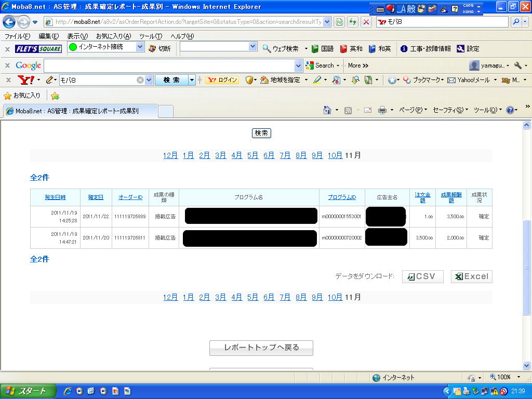Click the ブックマーク bookmark icon
Screen dimensions: 532x399
point(407,80)
